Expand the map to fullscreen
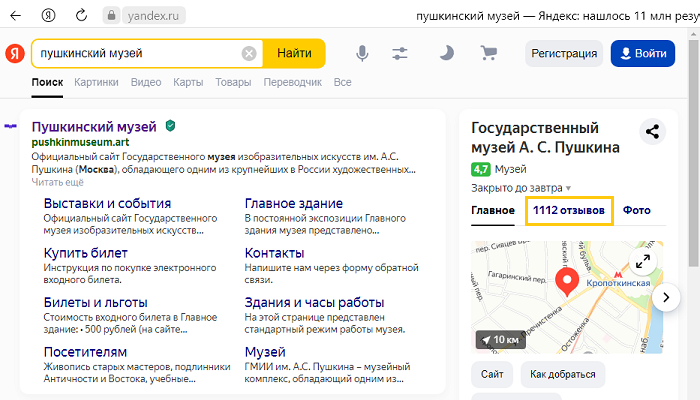The image size is (700, 400). [643, 261]
